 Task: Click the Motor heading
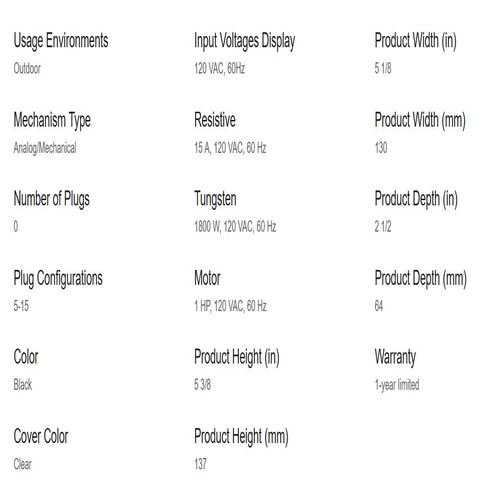pyautogui.click(x=207, y=278)
